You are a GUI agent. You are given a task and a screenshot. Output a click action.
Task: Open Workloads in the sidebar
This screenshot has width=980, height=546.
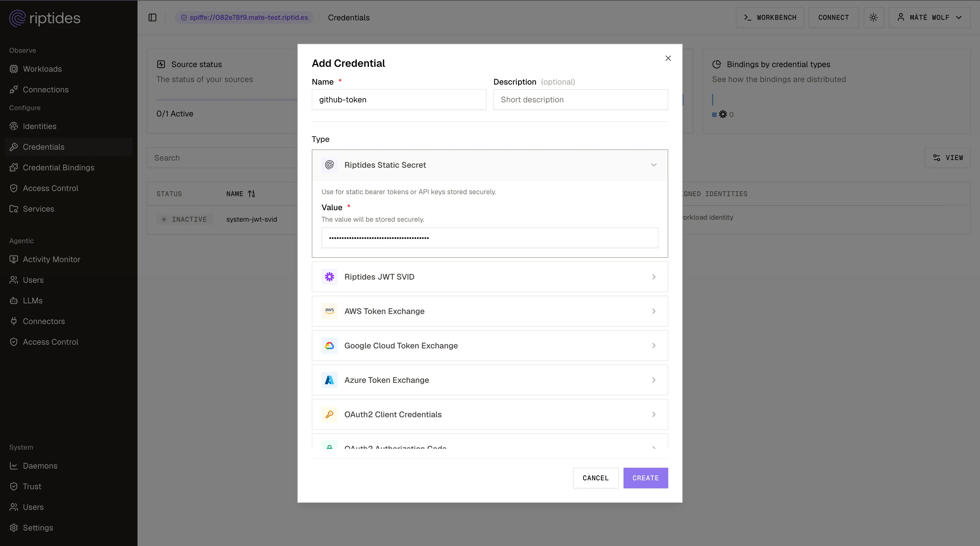pyautogui.click(x=68, y=69)
